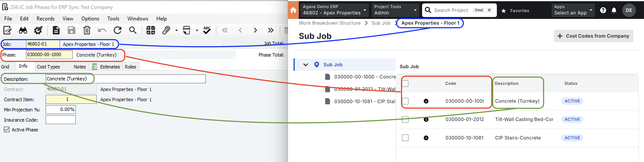
Task: Open the paperclip attachment dropdown arrow
Action: [x=177, y=30]
